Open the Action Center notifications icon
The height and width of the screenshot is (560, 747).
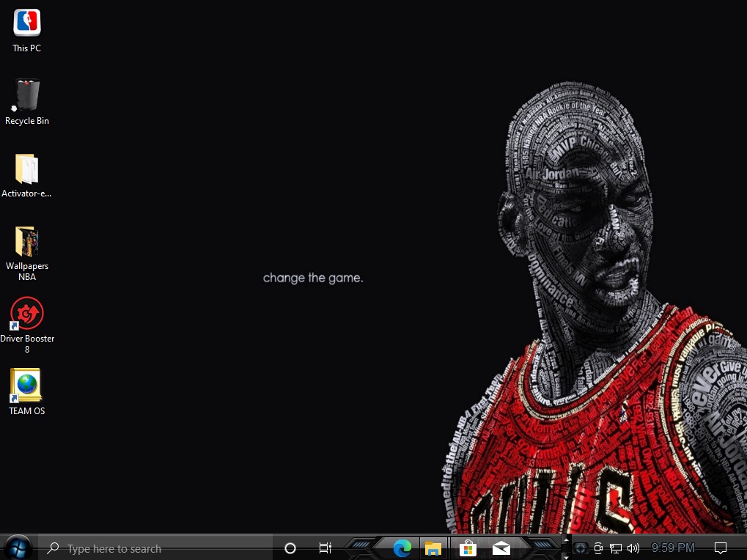(721, 548)
